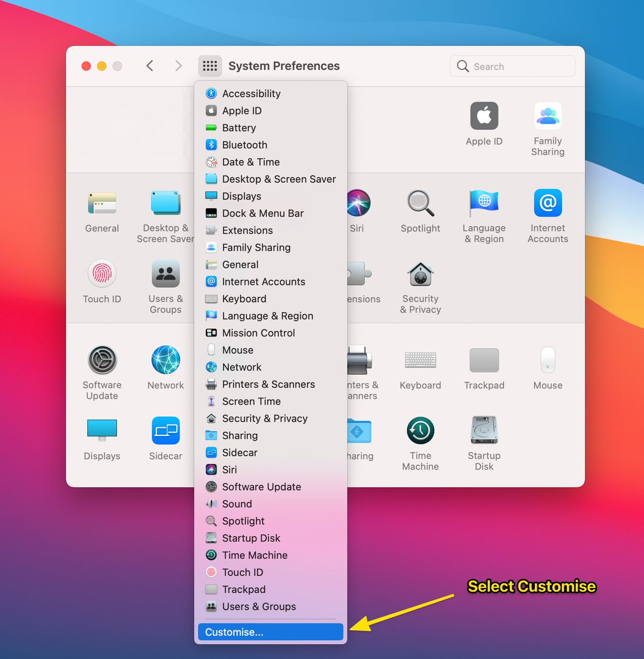Choose Extensions from the menu
This screenshot has height=659, width=644.
pyautogui.click(x=271, y=230)
